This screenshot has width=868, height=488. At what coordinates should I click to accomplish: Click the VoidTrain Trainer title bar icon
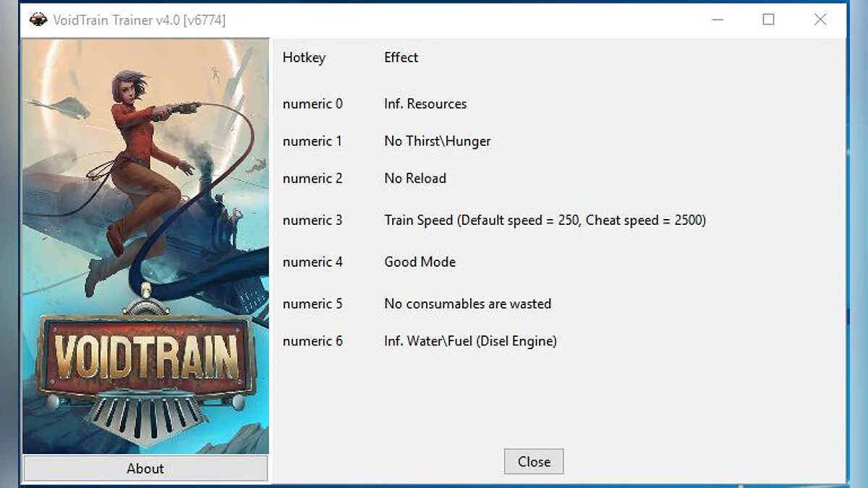(38, 20)
